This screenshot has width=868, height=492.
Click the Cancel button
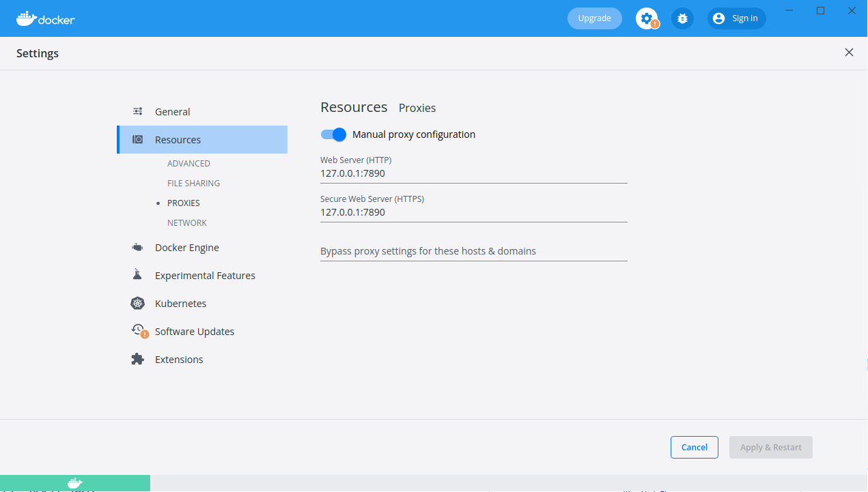[694, 447]
